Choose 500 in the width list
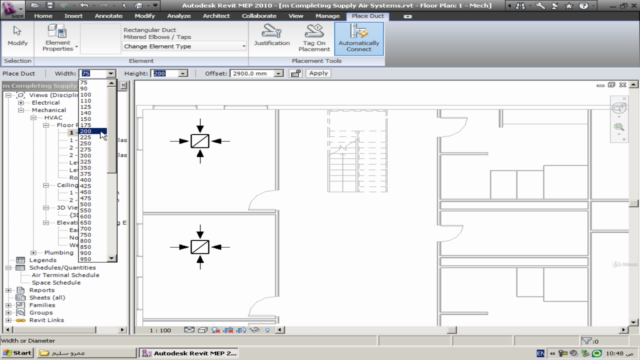 tap(93, 204)
